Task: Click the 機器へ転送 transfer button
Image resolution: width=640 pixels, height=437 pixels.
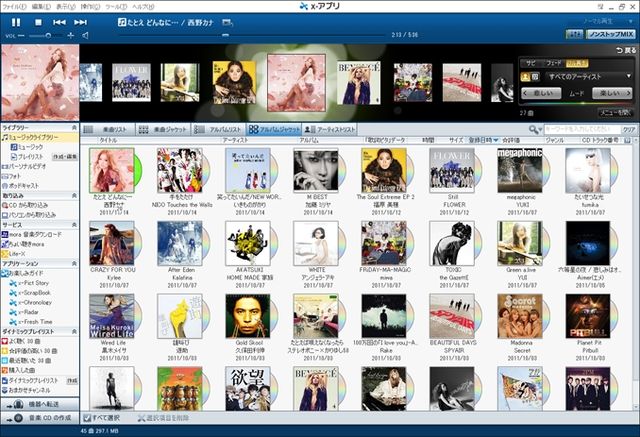Action: pyautogui.click(x=40, y=404)
